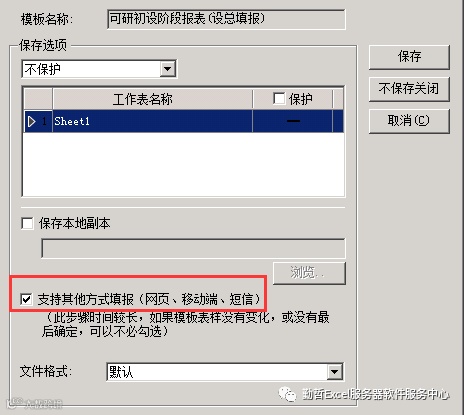This screenshot has width=464, height=415.
Task: Select the 默认 file format combo box
Action: click(225, 372)
